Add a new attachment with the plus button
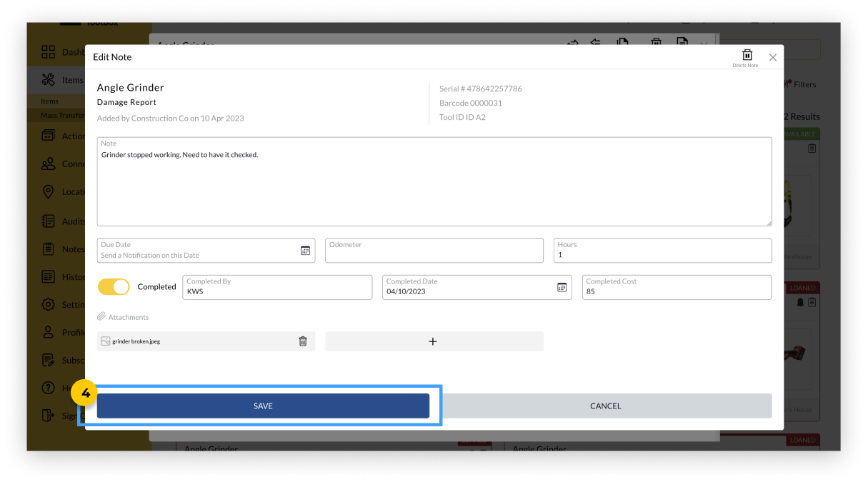The height and width of the screenshot is (482, 868). coord(434,341)
